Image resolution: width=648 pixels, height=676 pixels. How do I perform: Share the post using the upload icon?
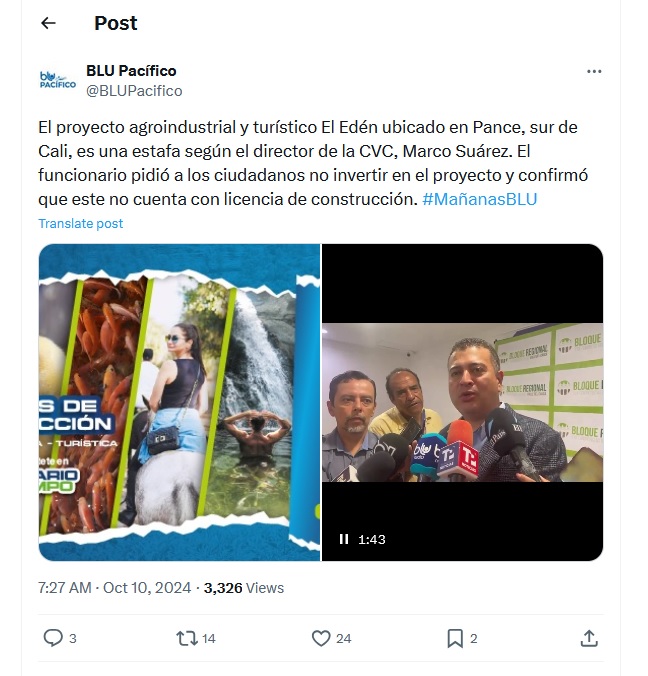tap(589, 638)
